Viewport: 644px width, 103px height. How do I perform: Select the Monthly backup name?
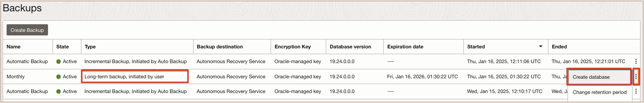[15, 77]
